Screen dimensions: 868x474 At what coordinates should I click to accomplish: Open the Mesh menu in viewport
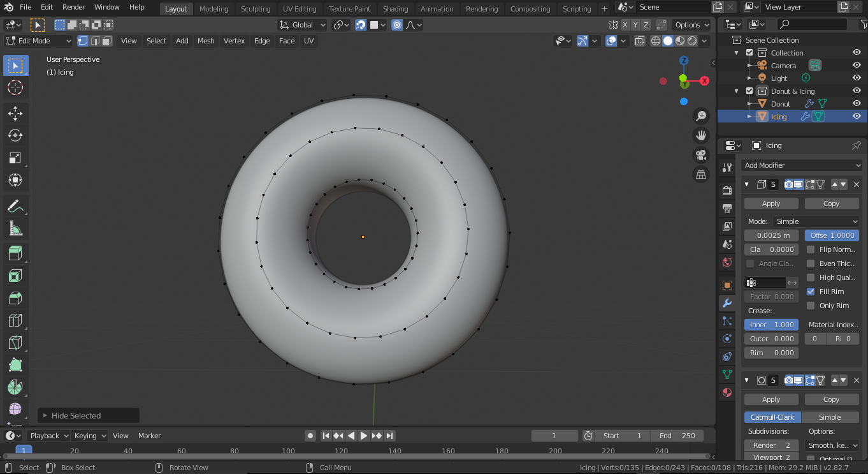(206, 41)
